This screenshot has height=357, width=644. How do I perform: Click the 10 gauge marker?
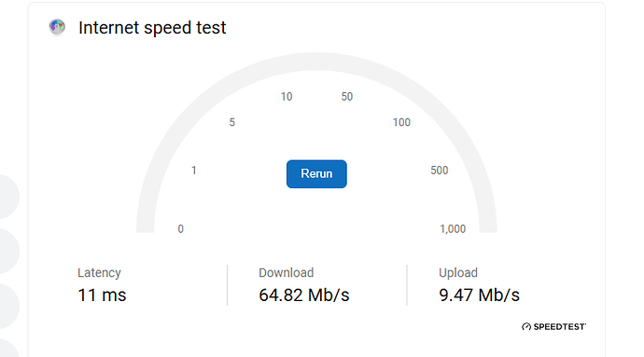coord(287,97)
